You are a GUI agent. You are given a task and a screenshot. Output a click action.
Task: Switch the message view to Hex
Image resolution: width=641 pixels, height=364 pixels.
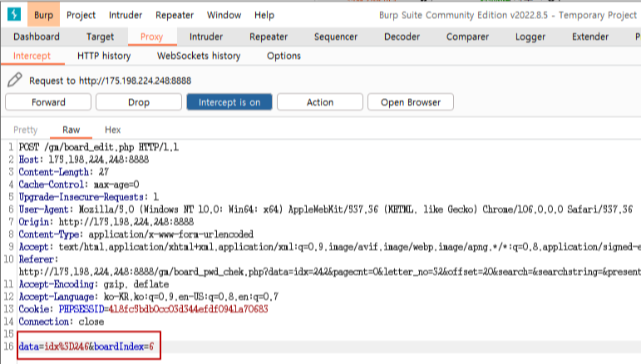coord(113,130)
